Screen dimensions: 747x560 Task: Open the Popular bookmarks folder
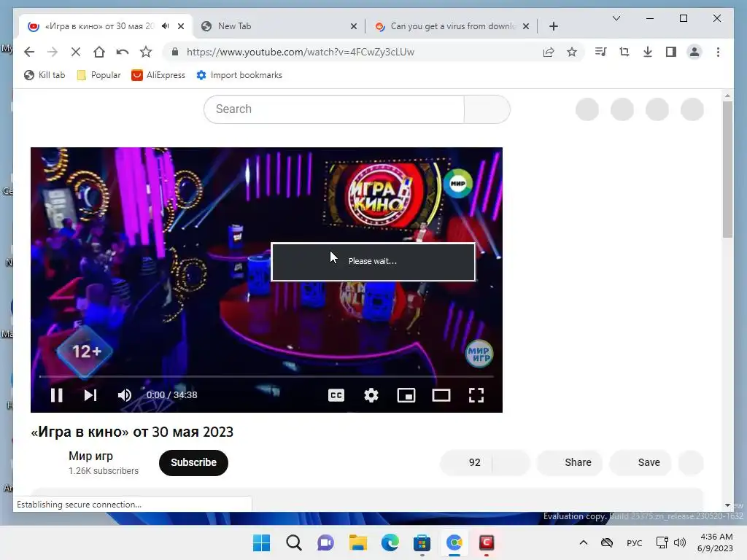click(x=98, y=75)
